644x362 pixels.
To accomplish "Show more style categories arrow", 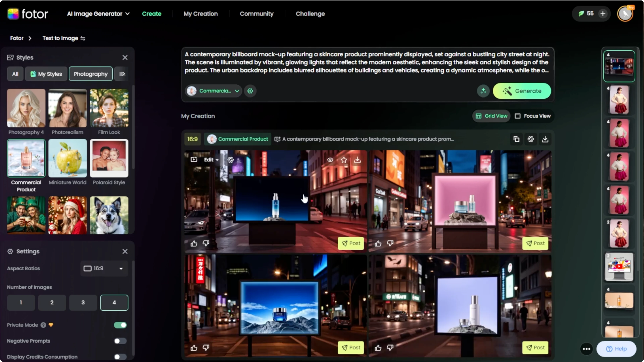I will [122, 74].
